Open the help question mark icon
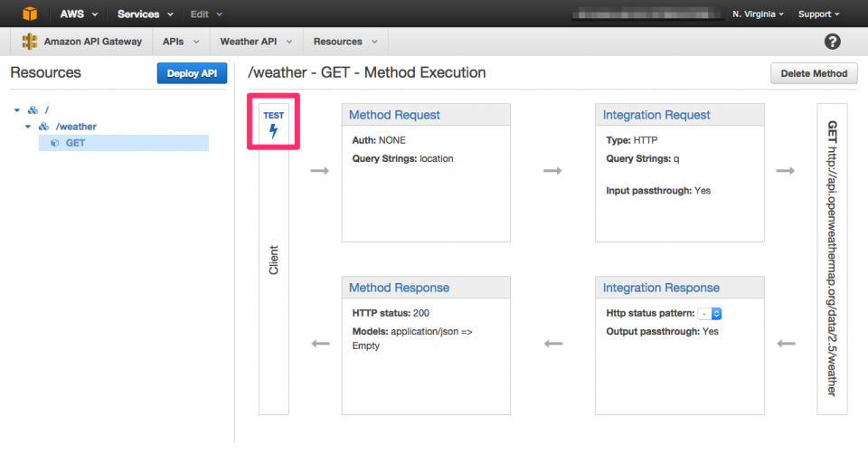 (832, 42)
